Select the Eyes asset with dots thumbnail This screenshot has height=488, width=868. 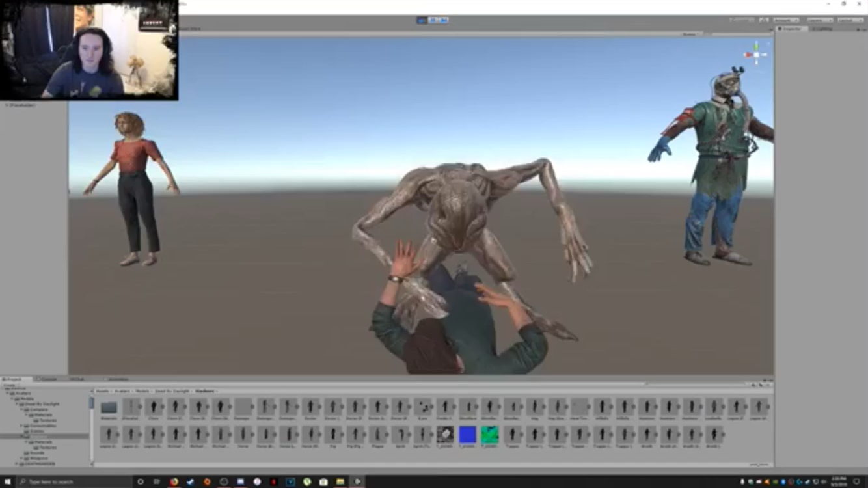(423, 407)
